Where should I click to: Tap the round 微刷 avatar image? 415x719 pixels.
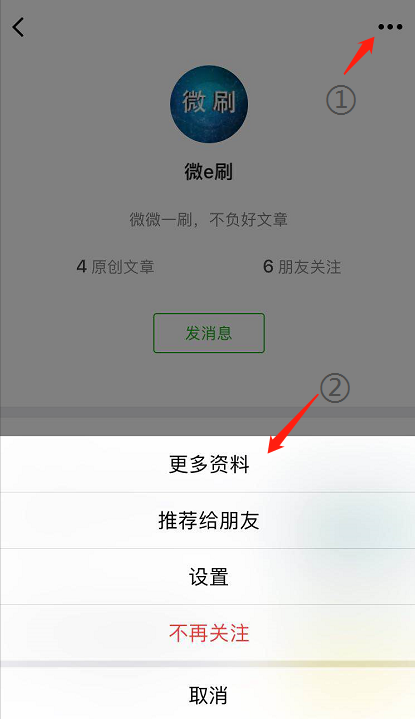coord(209,104)
